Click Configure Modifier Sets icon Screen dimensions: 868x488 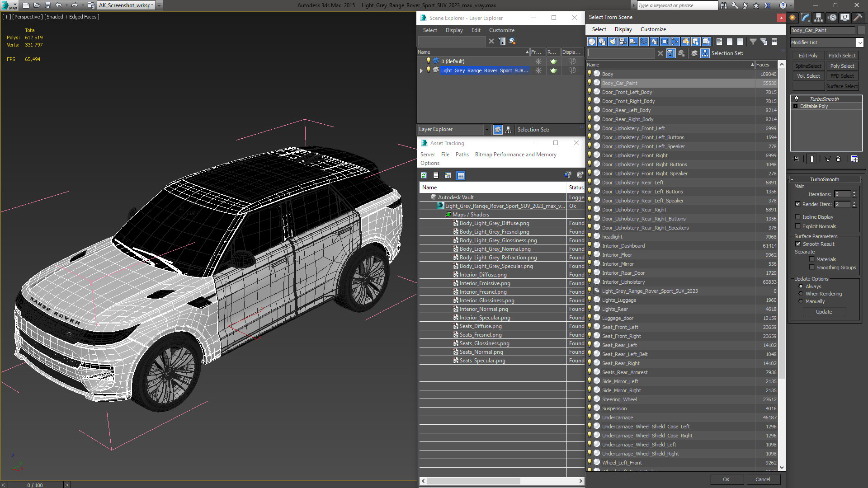854,159
